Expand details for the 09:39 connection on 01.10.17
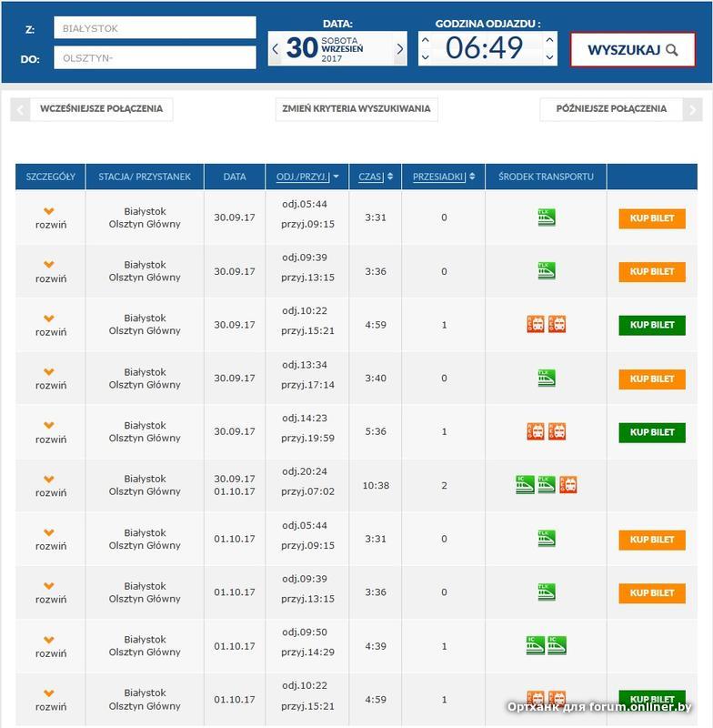This screenshot has height=728, width=713. [x=50, y=592]
